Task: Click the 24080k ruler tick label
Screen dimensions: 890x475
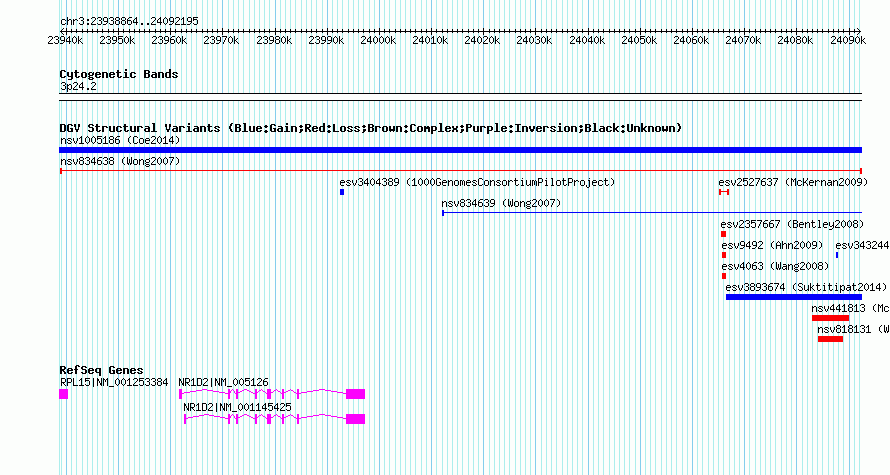Action: pyautogui.click(x=795, y=40)
